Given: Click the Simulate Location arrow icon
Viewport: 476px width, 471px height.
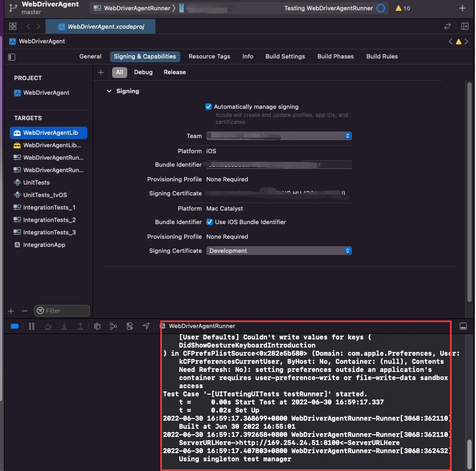Looking at the screenshot, I should tap(146, 326).
